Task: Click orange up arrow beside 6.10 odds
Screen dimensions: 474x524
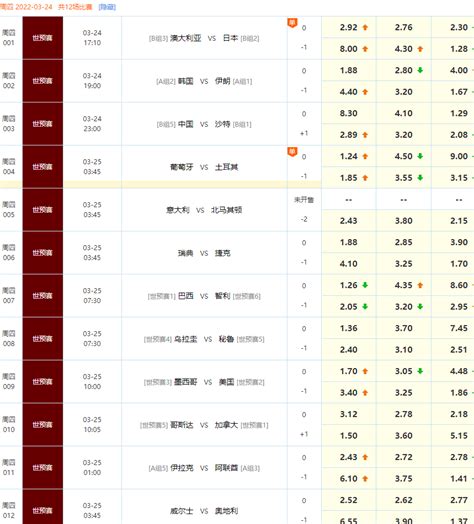Action: tap(365, 479)
